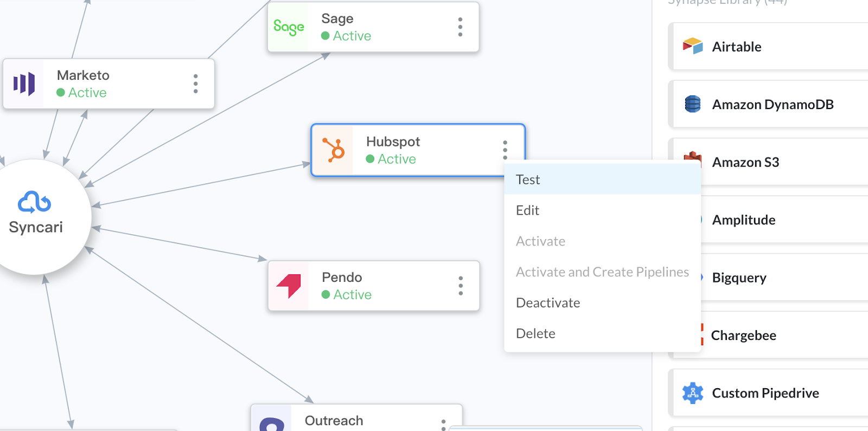Viewport: 868px width, 431px height.
Task: Select the Amazon DynamoDB synapse card
Action: click(769, 104)
